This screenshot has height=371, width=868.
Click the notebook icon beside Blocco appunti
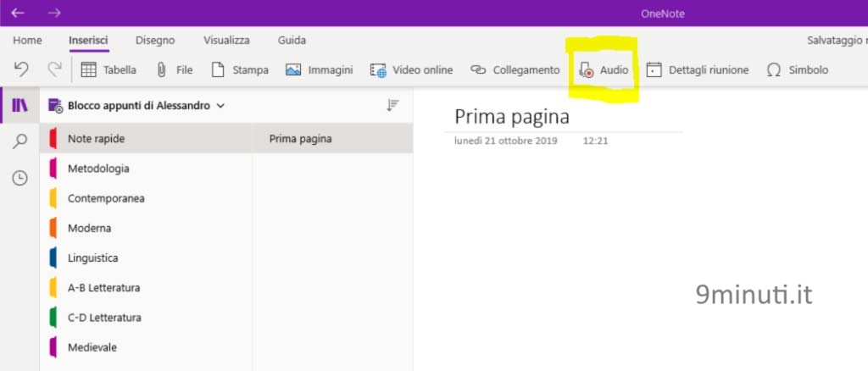(55, 106)
